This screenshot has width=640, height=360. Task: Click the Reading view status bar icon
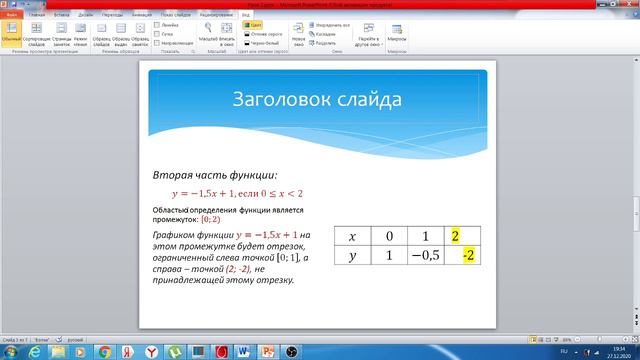coord(548,340)
